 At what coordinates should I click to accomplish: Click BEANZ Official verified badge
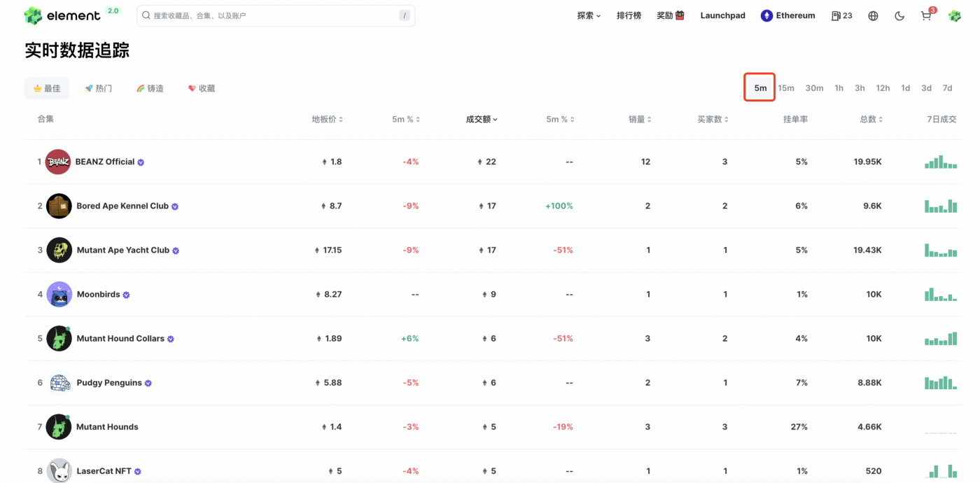[x=141, y=162]
